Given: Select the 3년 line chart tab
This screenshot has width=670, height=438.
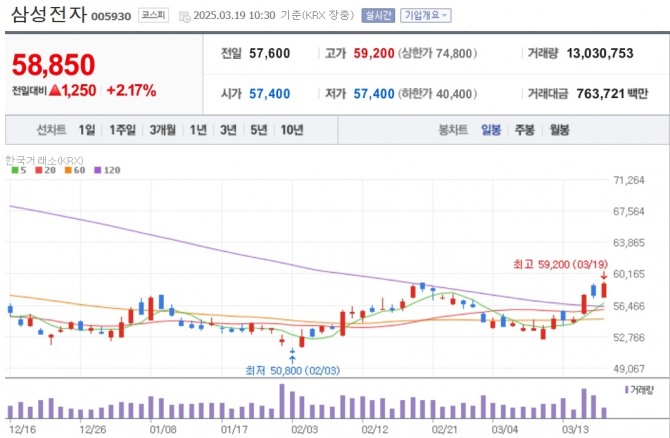Looking at the screenshot, I should click(x=228, y=129).
